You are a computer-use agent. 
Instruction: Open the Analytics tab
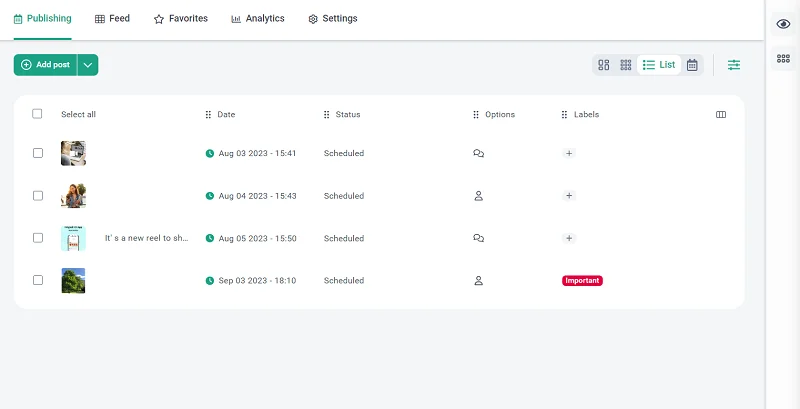[x=257, y=19]
